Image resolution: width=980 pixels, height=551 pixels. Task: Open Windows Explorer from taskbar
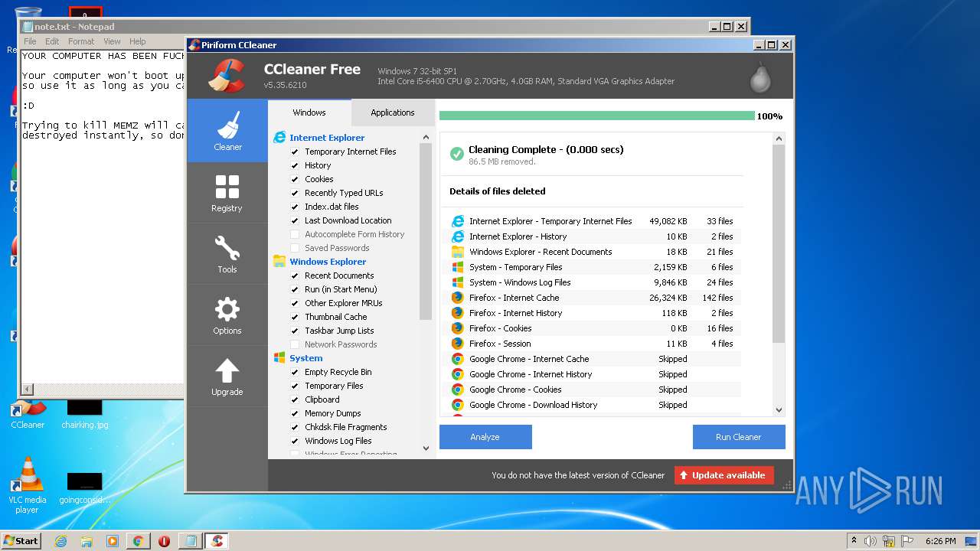[87, 541]
